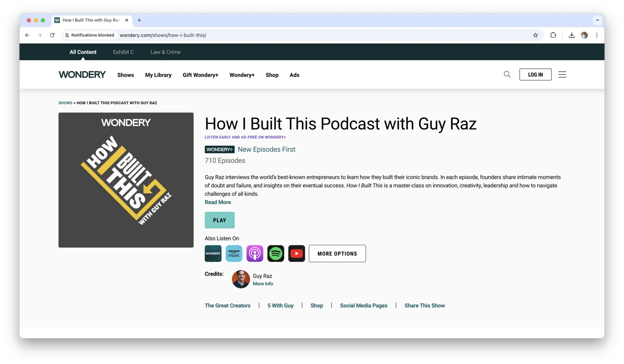Click the How I Built This cover art

pos(126,180)
